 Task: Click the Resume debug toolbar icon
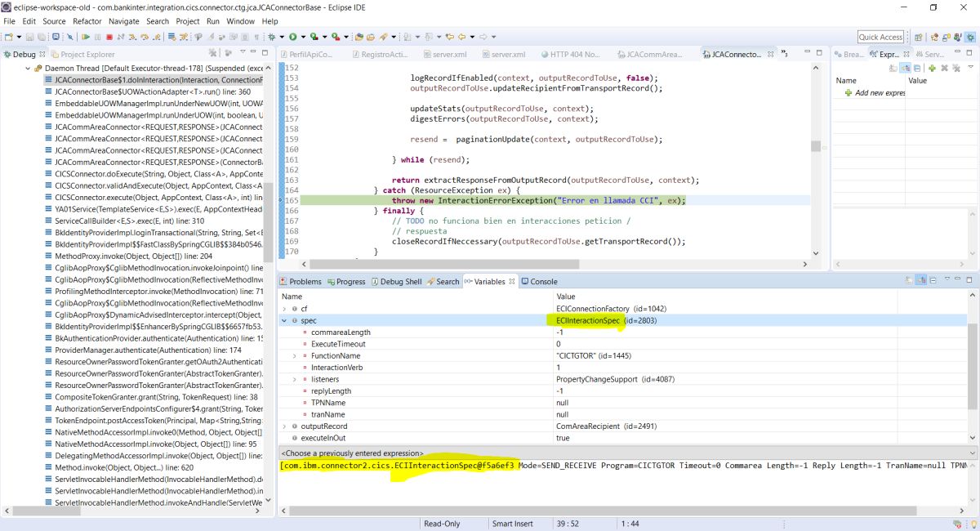86,37
